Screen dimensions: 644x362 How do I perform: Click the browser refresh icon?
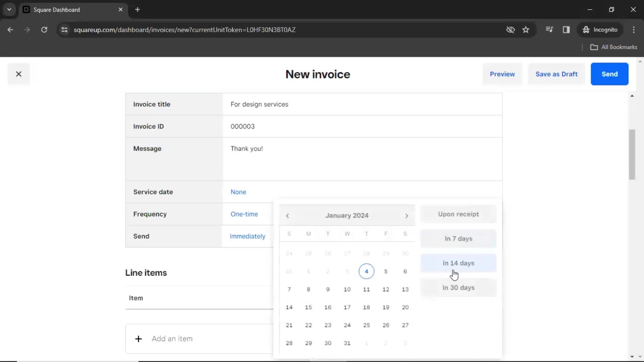coord(44,29)
